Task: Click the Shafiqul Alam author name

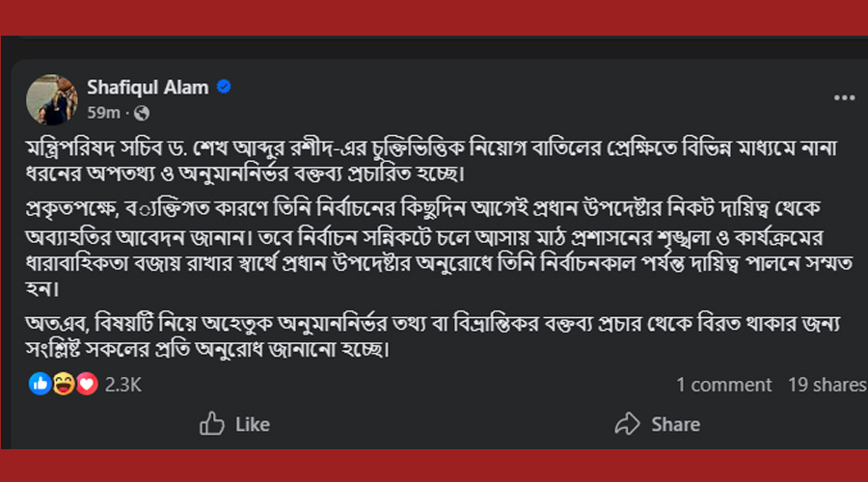Action: (148, 88)
